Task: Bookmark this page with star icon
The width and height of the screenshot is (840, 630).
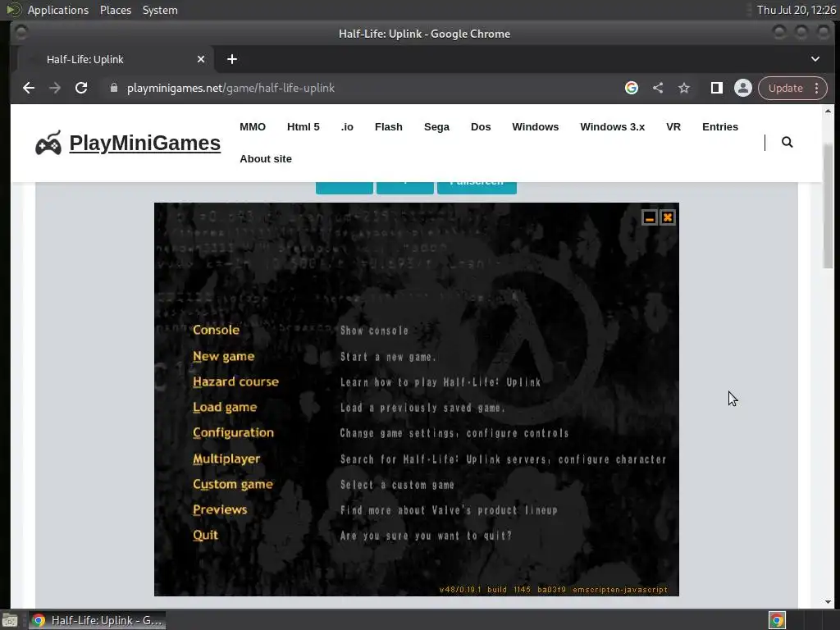Action: [x=684, y=88]
